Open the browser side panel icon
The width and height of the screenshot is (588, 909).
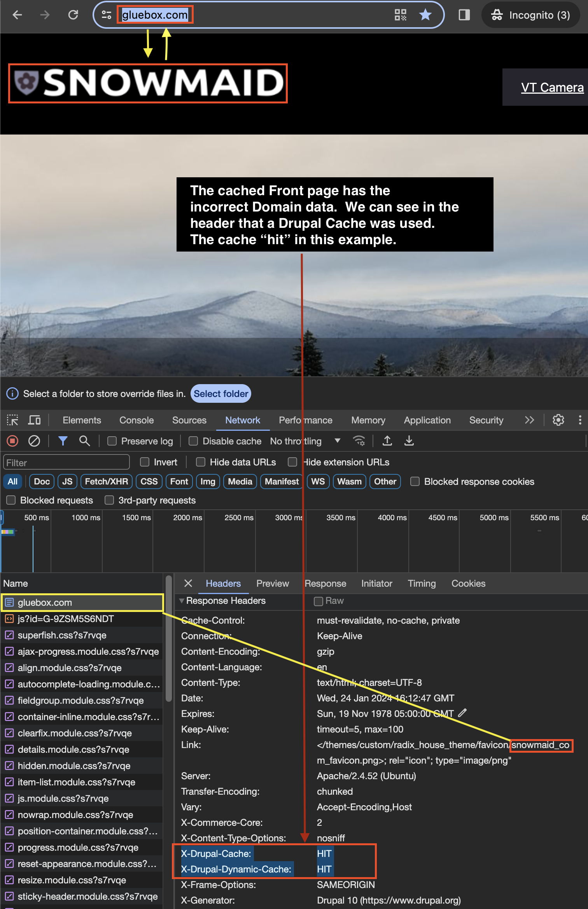tap(464, 15)
